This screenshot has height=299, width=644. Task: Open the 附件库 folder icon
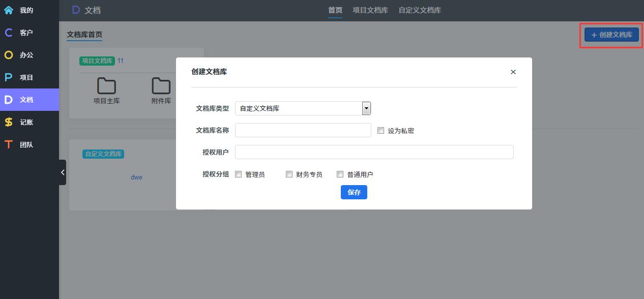161,86
